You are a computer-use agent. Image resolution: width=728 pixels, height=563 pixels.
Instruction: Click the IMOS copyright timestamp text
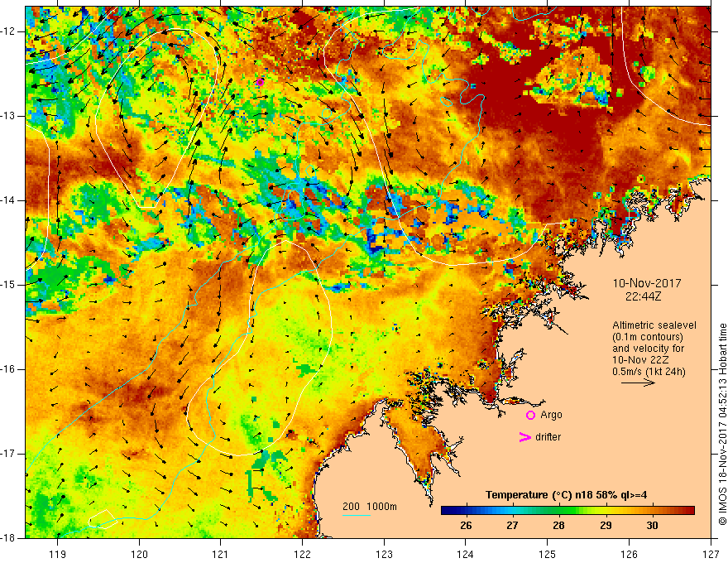[x=722, y=424]
